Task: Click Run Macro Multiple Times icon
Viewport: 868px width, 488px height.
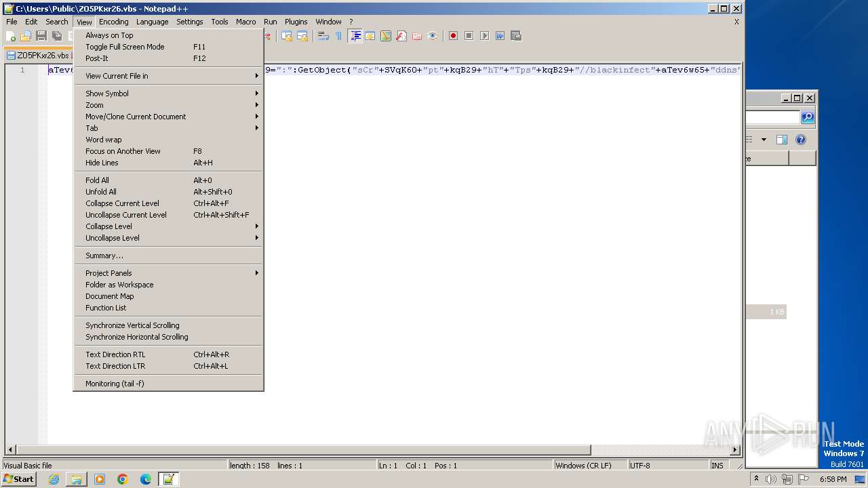Action: pyautogui.click(x=500, y=36)
